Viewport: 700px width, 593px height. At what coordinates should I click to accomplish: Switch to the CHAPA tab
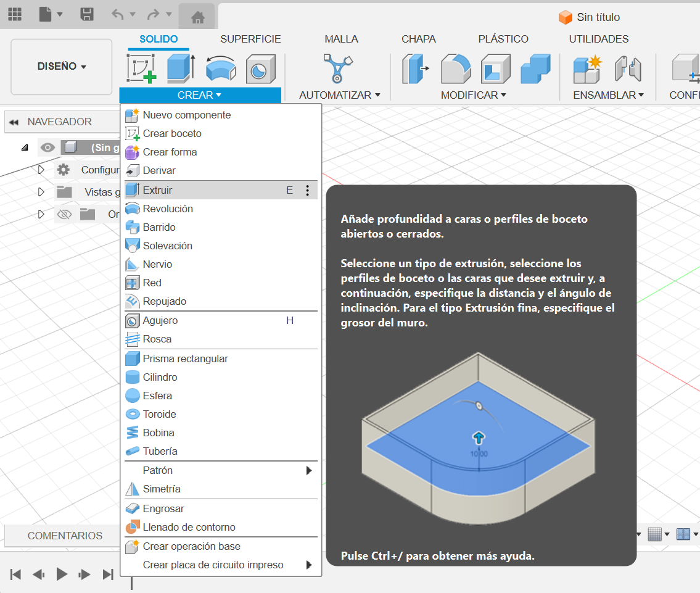(x=418, y=39)
